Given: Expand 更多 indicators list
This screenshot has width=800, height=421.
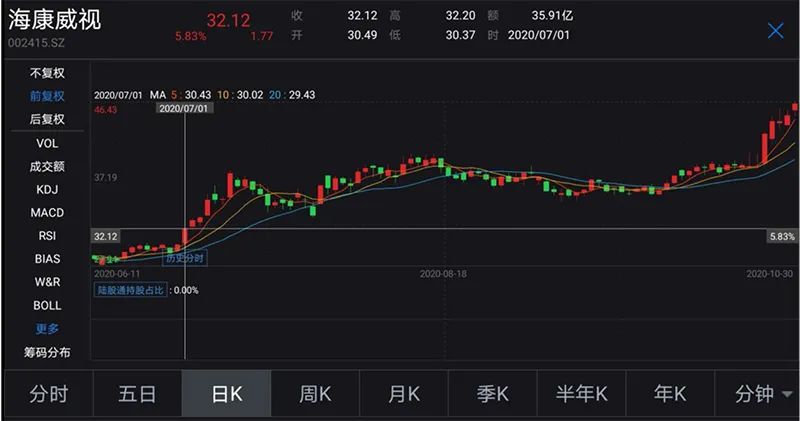Looking at the screenshot, I should (47, 329).
